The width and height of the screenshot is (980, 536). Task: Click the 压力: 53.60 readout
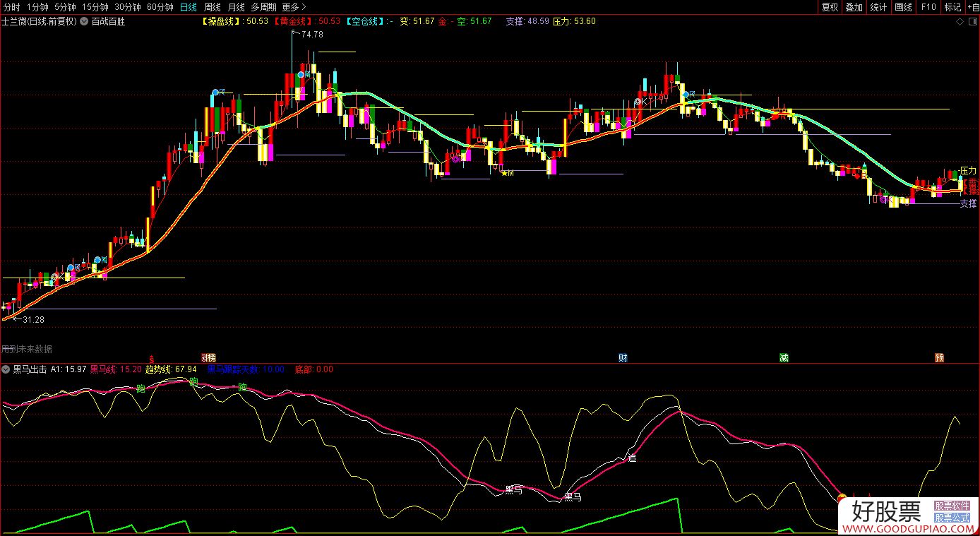pyautogui.click(x=574, y=21)
